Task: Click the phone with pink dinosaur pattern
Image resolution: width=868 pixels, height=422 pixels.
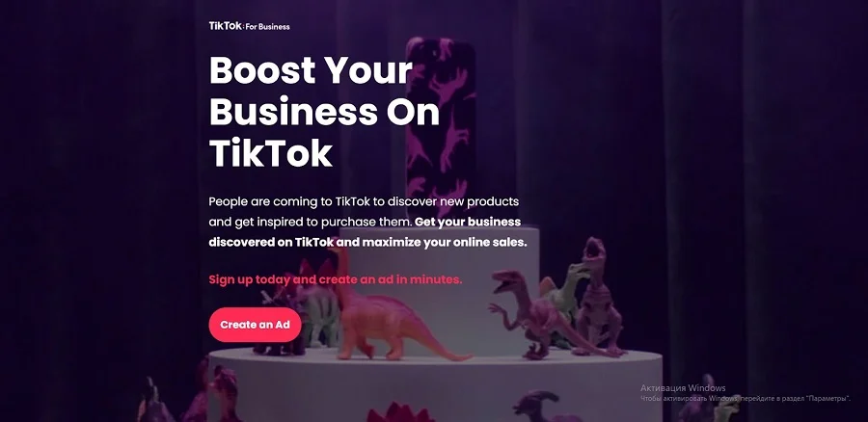Action: (441, 128)
